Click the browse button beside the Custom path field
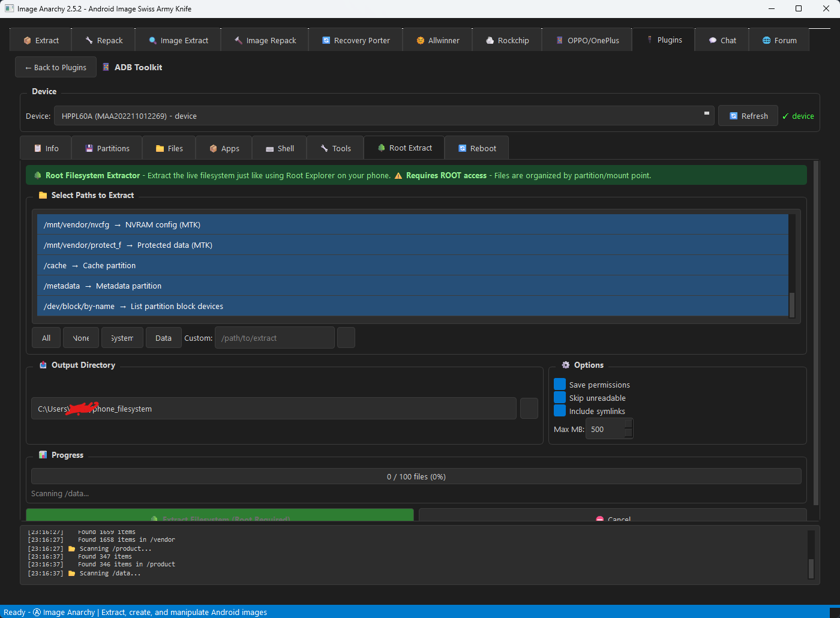The image size is (840, 618). coord(346,337)
